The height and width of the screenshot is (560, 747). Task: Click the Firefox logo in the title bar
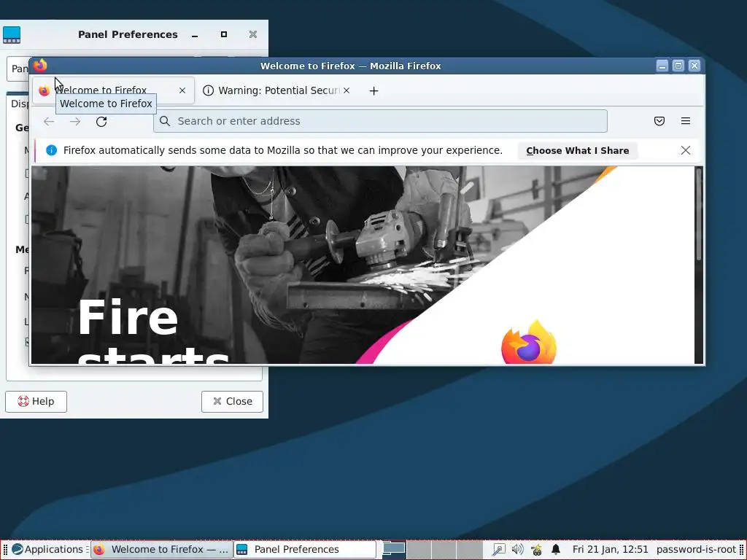click(x=41, y=65)
